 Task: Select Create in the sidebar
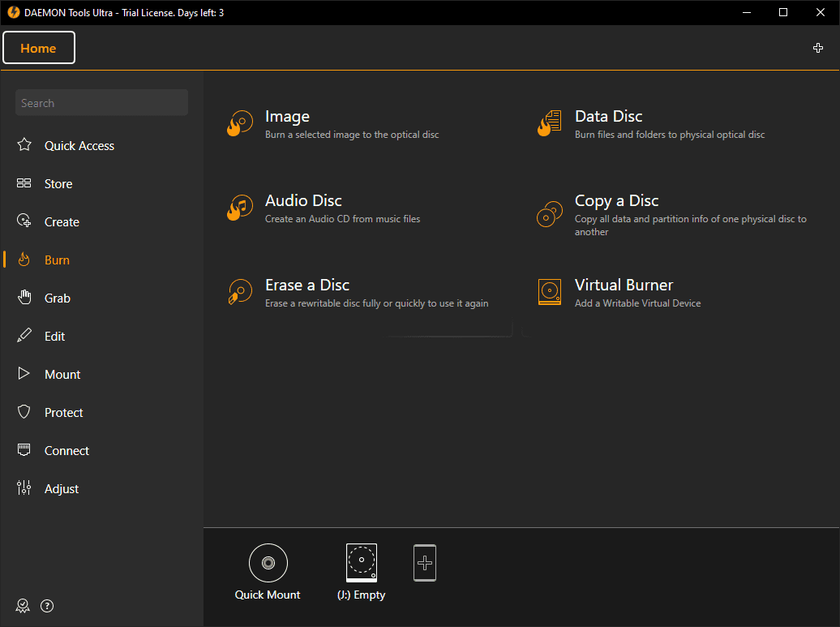[62, 222]
